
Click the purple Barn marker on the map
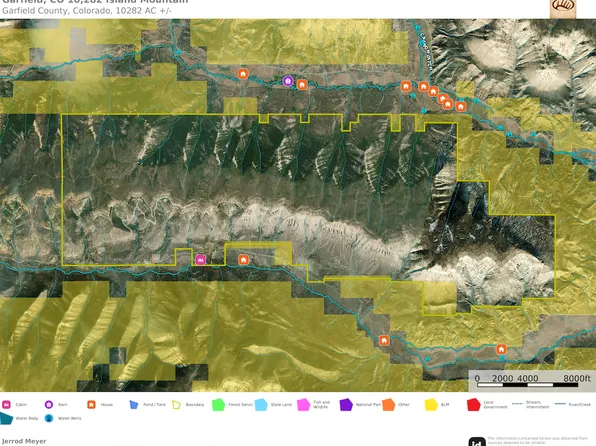288,81
